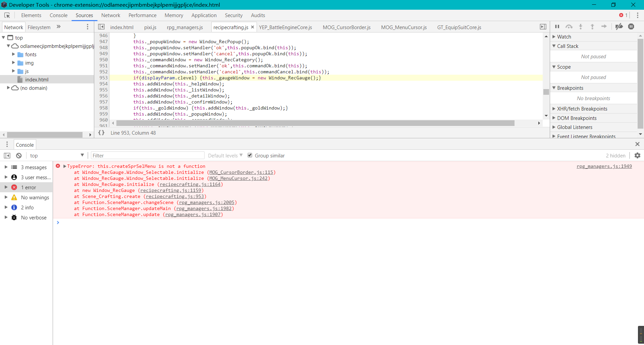Expand the img folder
Screen dimensions: 644x345
click(x=13, y=63)
